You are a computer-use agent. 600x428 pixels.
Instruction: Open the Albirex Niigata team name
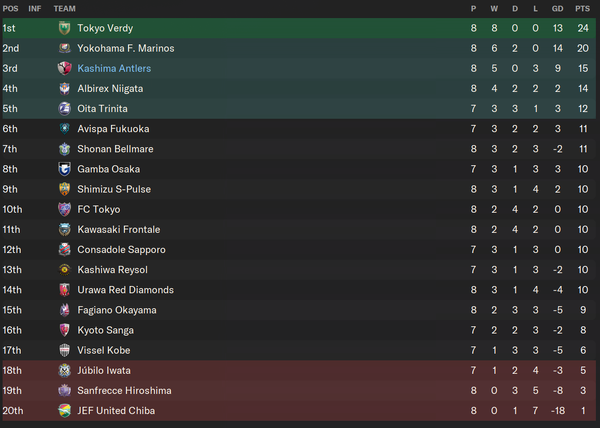110,89
